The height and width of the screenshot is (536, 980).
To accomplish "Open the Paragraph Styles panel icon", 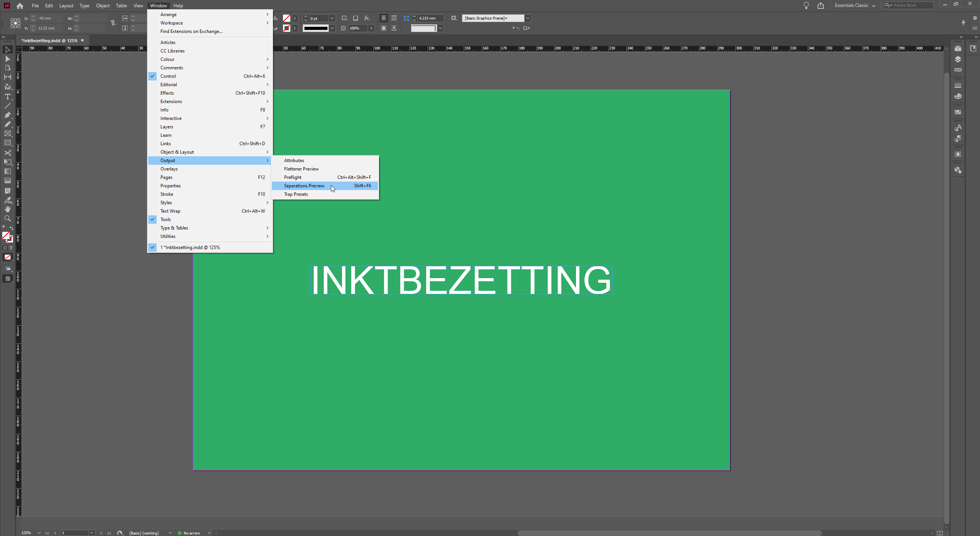I will tap(958, 138).
